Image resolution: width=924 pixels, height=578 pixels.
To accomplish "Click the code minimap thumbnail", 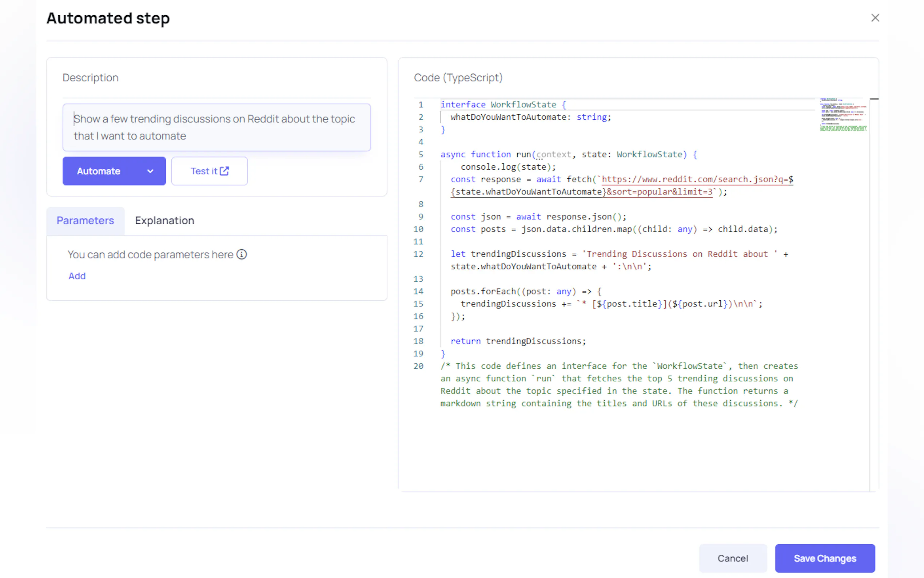I will click(x=843, y=115).
